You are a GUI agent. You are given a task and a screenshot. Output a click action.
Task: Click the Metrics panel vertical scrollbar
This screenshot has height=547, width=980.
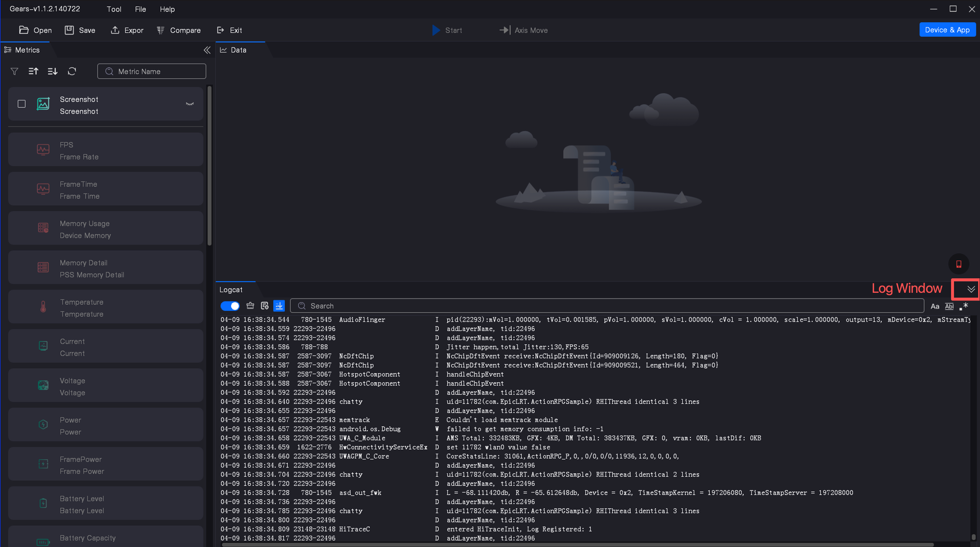209,166
